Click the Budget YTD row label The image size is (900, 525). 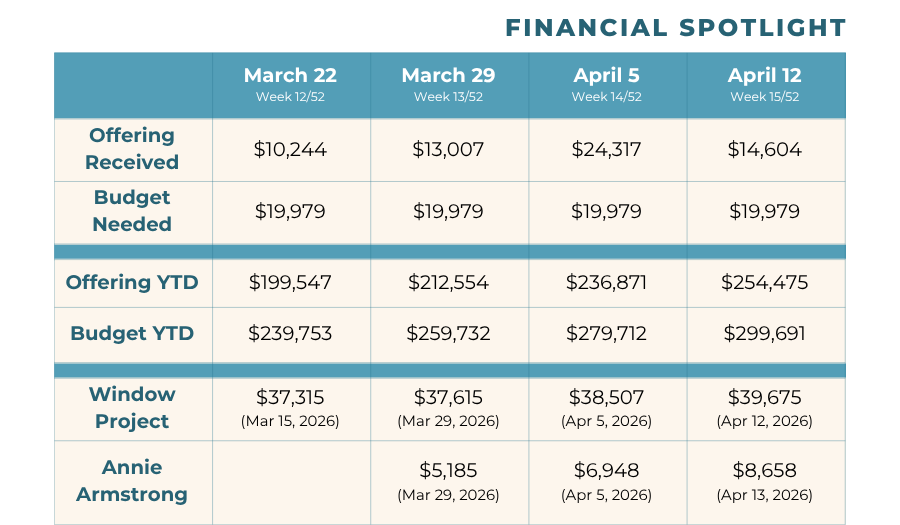tap(132, 334)
